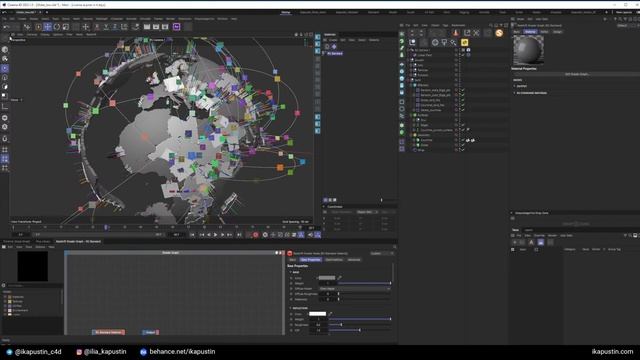
Task: Step to the next frame
Action: [x=222, y=235]
